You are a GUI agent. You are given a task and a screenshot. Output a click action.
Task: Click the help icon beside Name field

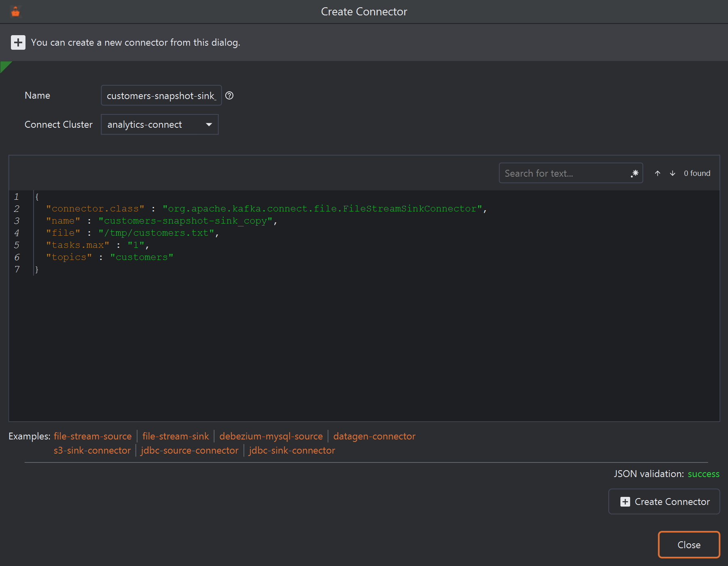pyautogui.click(x=229, y=95)
